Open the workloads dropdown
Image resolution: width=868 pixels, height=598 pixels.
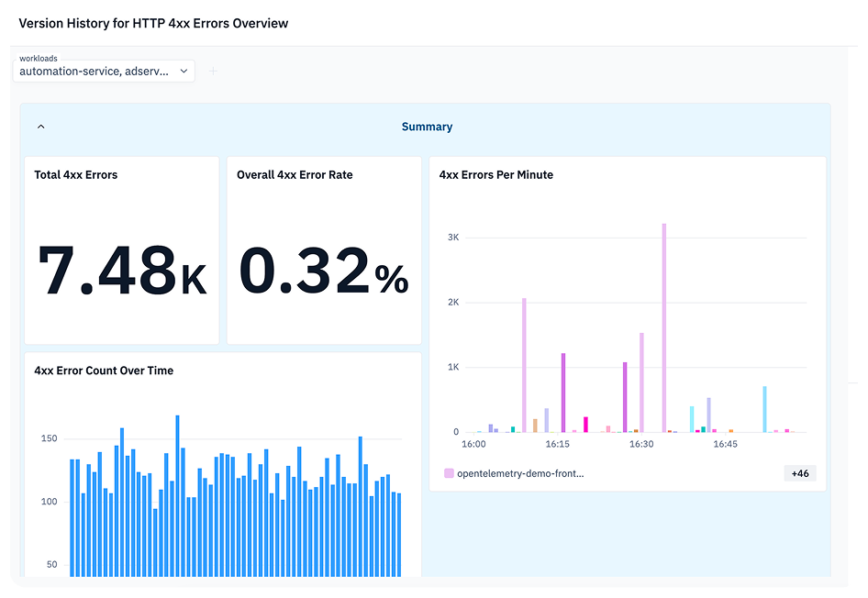click(104, 71)
